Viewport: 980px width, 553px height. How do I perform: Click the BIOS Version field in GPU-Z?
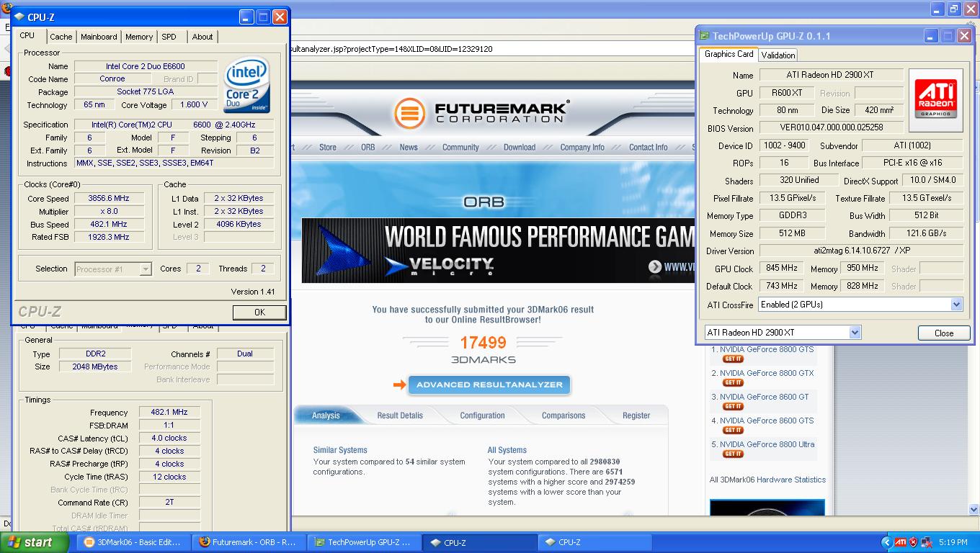point(831,128)
